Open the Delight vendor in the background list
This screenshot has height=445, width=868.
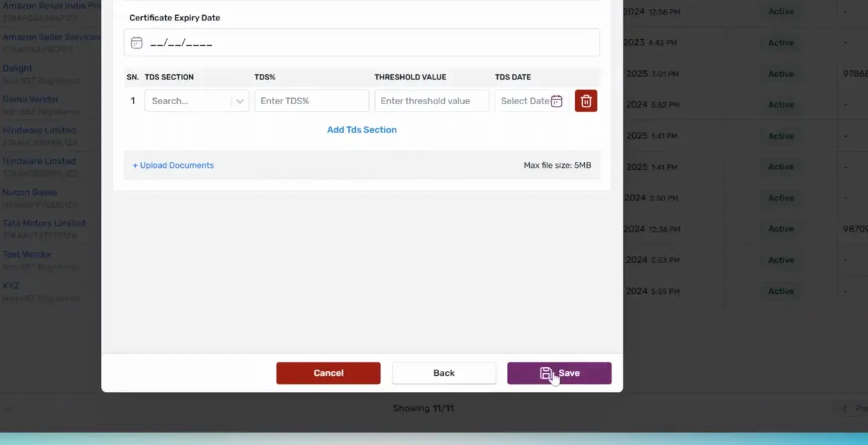click(x=17, y=68)
